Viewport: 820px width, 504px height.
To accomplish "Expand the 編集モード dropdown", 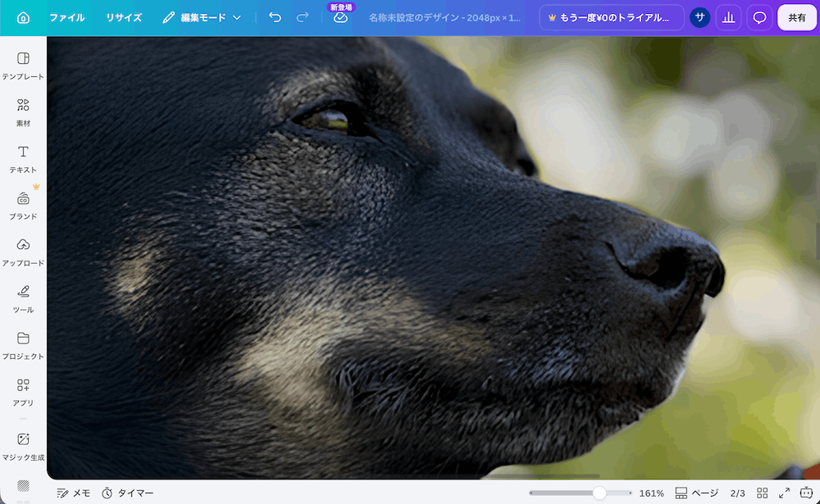I will [202, 18].
